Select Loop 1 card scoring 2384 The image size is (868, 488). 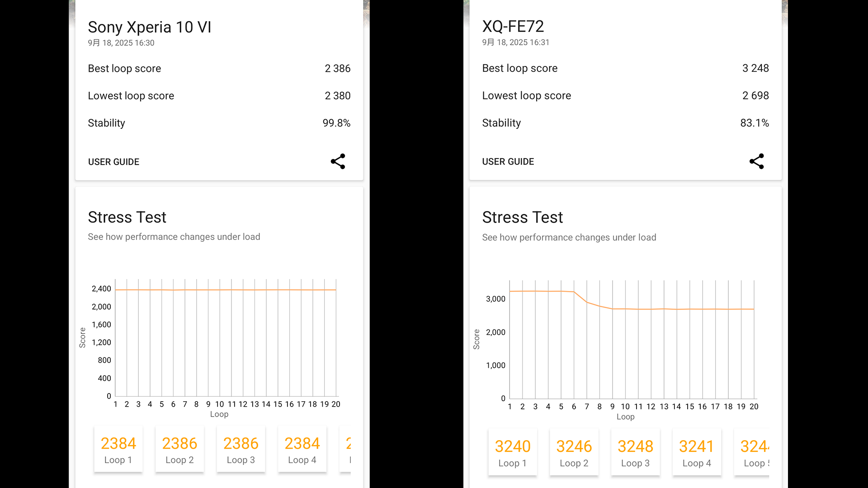pos(118,449)
